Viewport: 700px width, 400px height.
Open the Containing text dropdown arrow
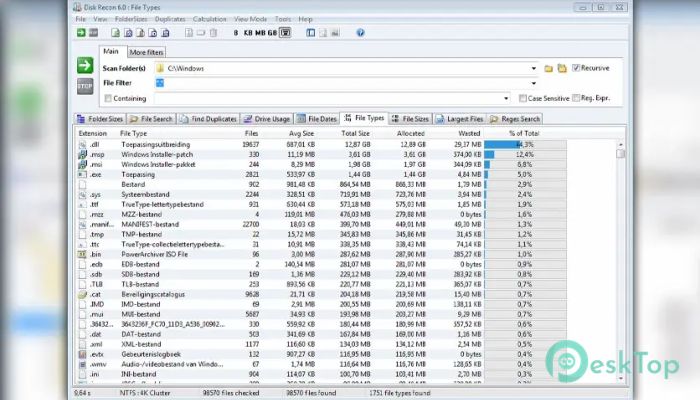506,98
